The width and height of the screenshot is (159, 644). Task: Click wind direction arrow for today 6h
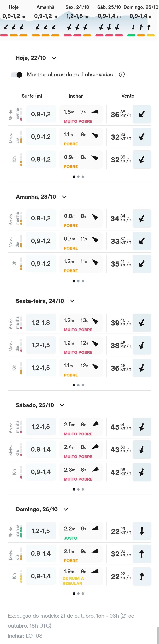pos(142,114)
